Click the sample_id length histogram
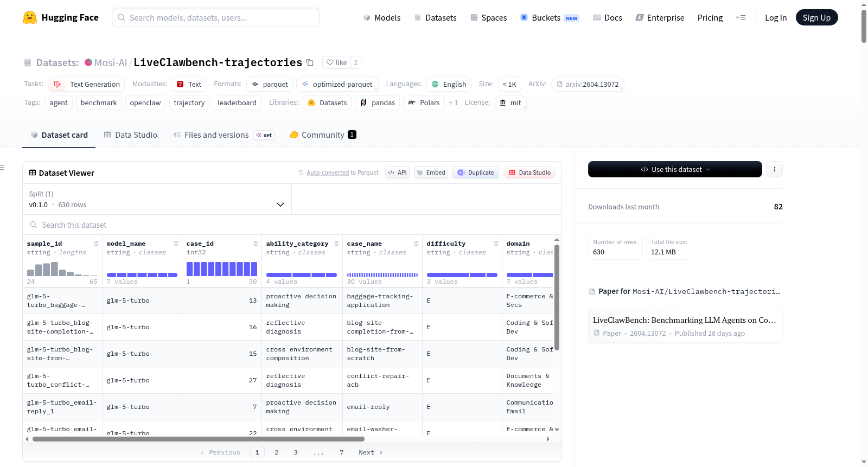 [x=62, y=269]
